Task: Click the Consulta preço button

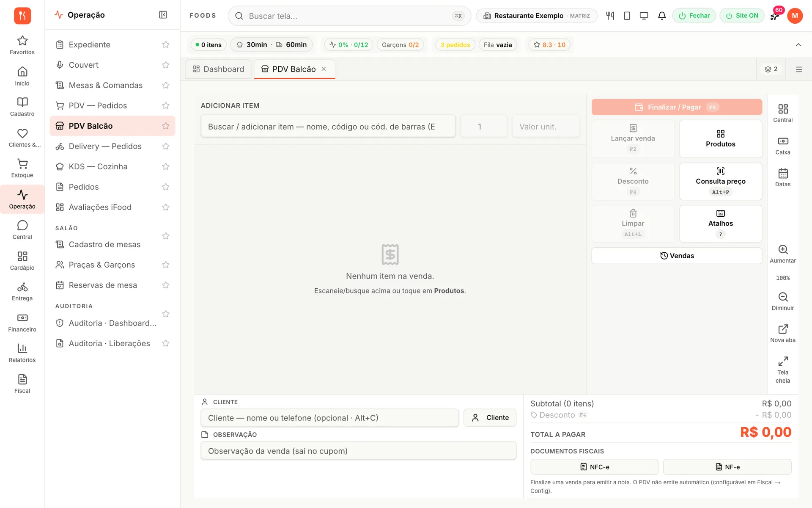Action: tap(720, 181)
